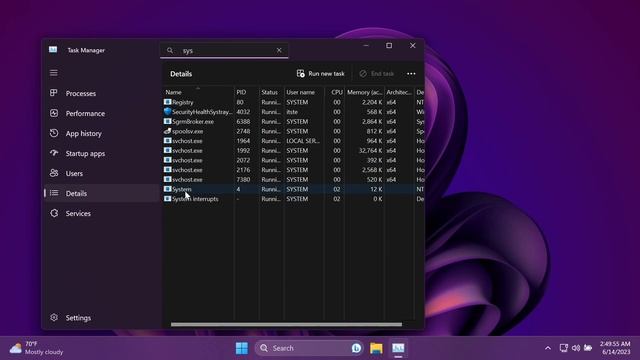Select the System process row
Screen dimensions: 640x360
[x=293, y=189]
